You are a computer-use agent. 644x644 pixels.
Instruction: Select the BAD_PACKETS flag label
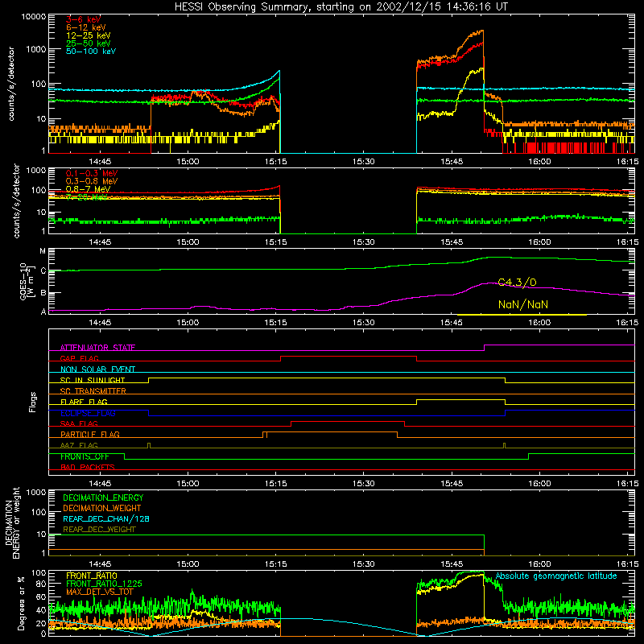[x=88, y=467]
